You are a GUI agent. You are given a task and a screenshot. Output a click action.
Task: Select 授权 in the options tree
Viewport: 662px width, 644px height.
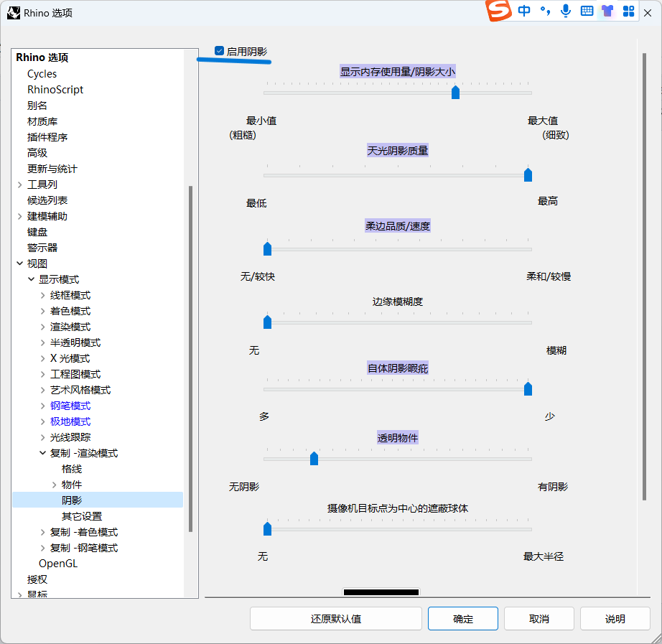[x=37, y=579]
